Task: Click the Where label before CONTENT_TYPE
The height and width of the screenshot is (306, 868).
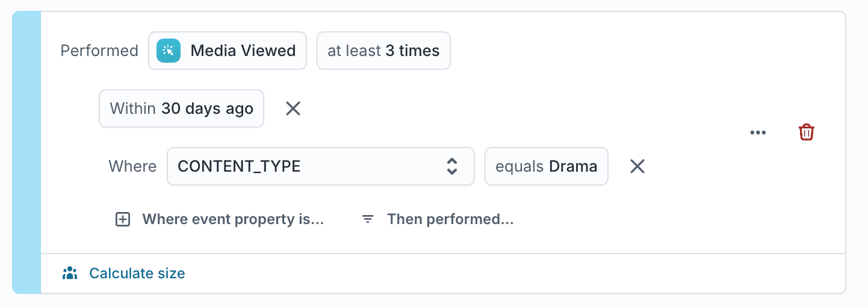Action: click(132, 166)
